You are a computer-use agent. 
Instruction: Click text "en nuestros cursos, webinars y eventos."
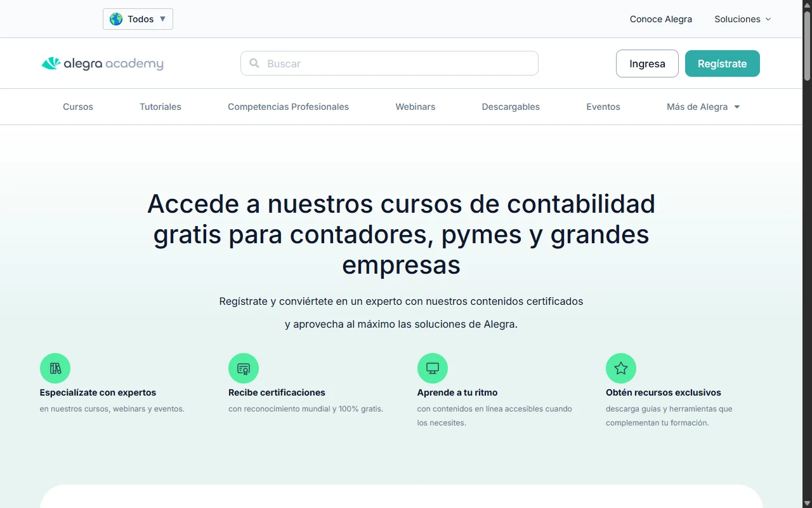point(112,409)
